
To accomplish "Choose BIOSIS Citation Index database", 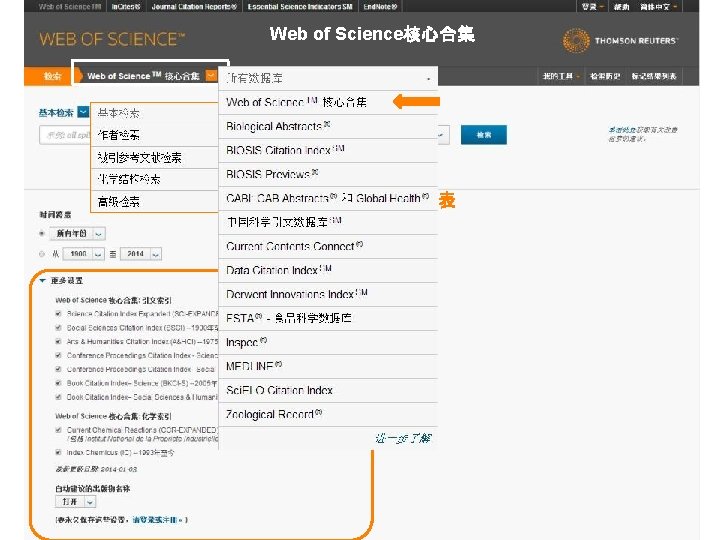I will pos(328,150).
